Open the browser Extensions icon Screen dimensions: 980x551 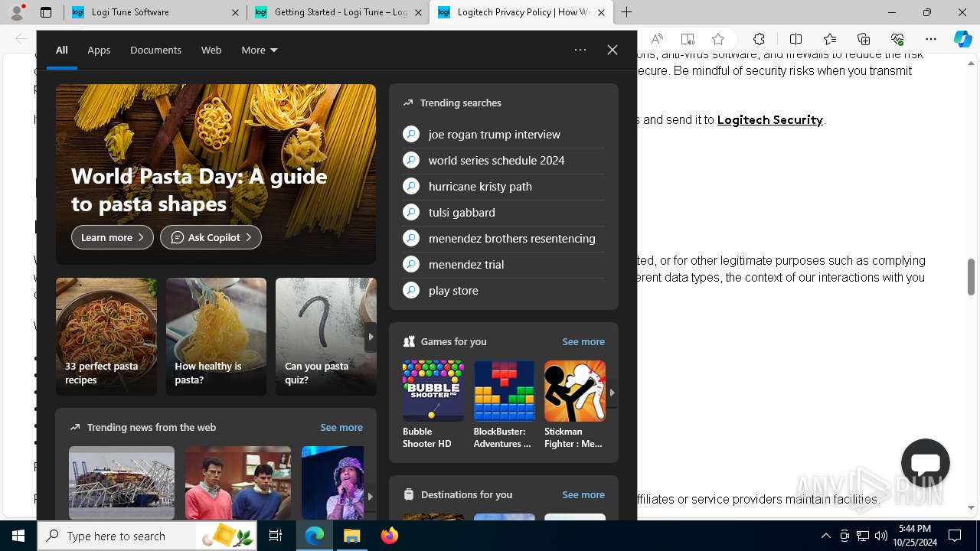759,39
